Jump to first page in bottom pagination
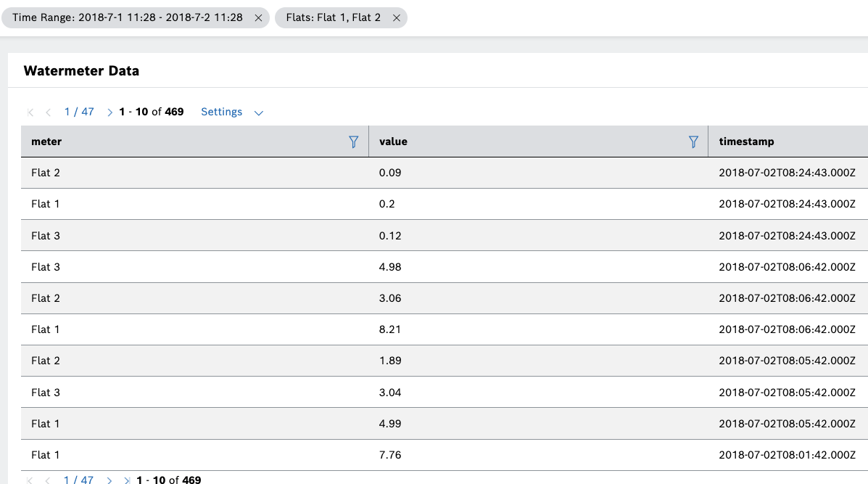 30,480
